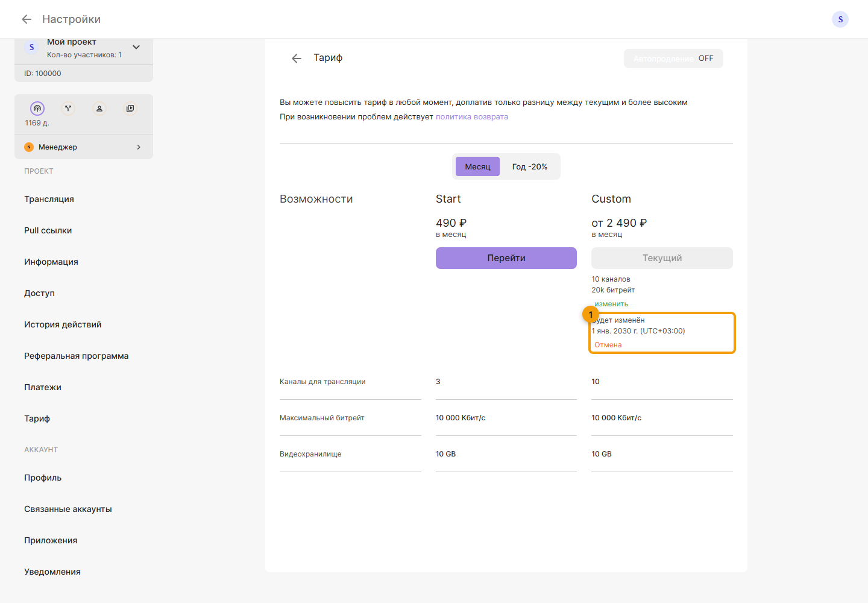Open Реферальная программа

77,356
